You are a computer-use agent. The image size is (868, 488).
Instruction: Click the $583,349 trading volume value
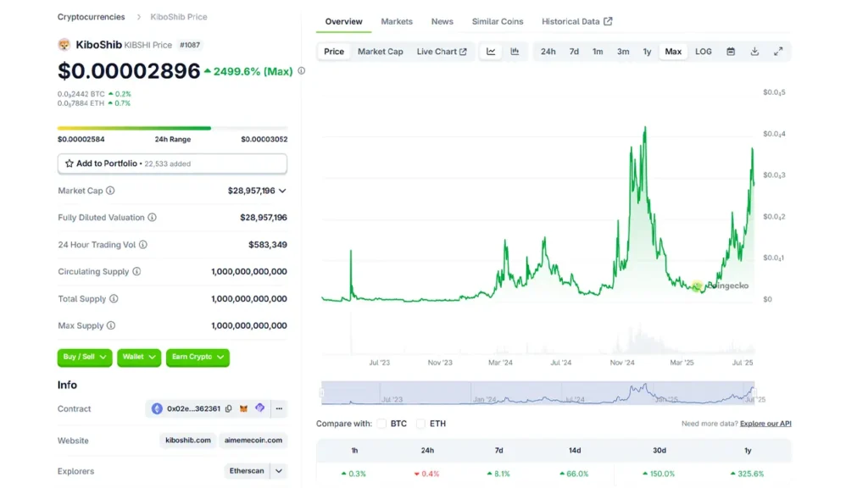268,245
